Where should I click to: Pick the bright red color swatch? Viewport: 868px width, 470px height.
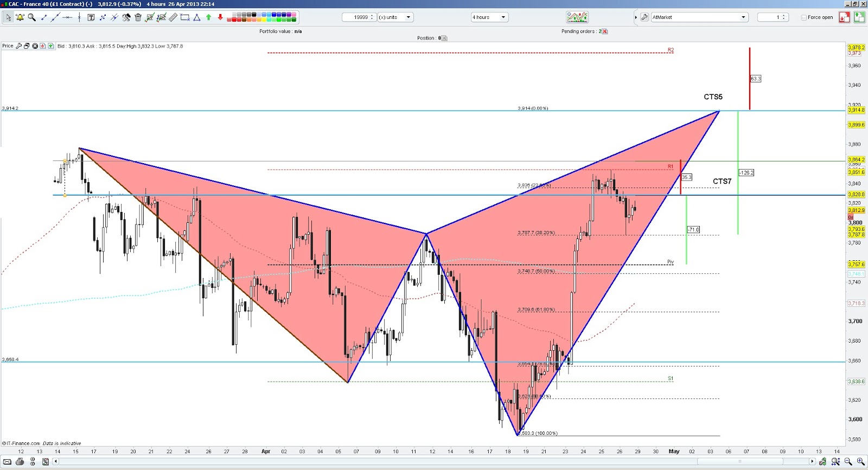click(234, 20)
